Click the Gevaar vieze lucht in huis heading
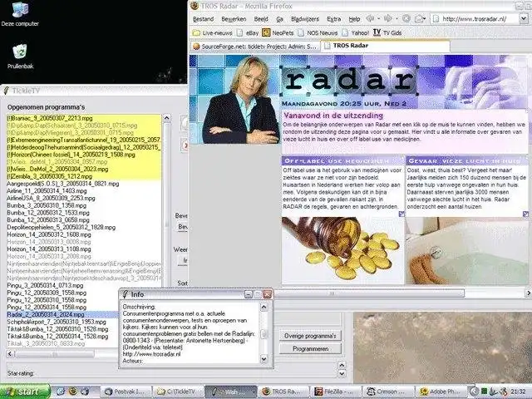Image resolution: width=532 pixels, height=399 pixels. pyautogui.click(x=467, y=160)
